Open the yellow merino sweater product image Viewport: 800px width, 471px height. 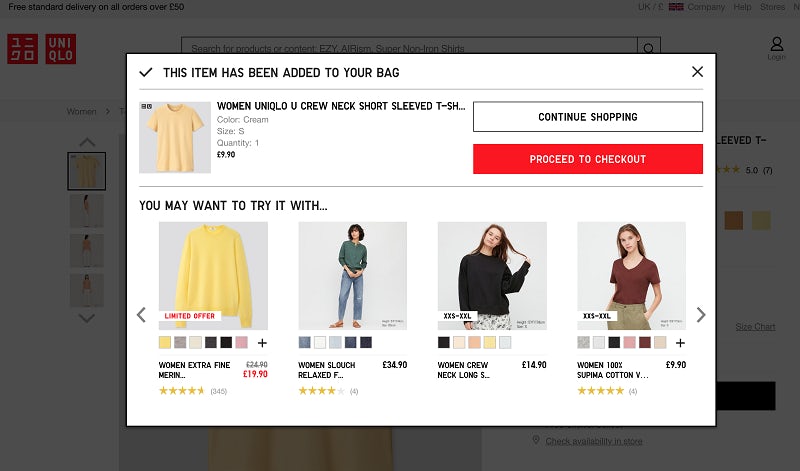point(213,275)
